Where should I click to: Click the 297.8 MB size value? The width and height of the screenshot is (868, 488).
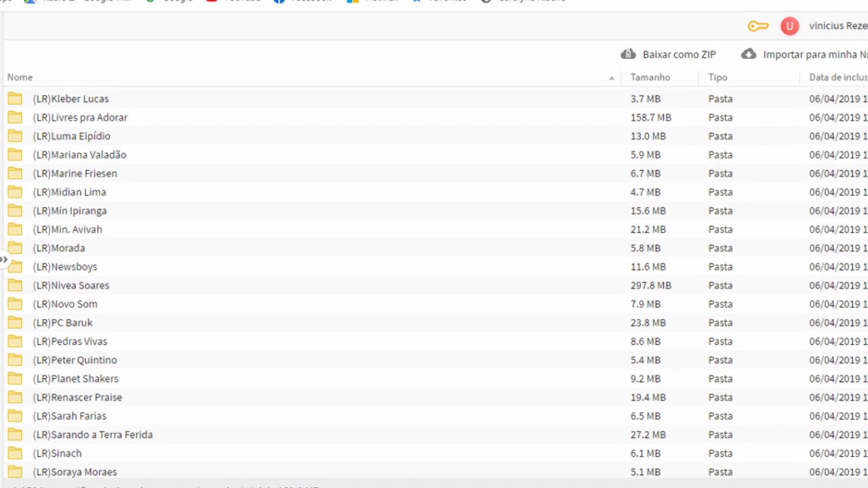coord(651,285)
